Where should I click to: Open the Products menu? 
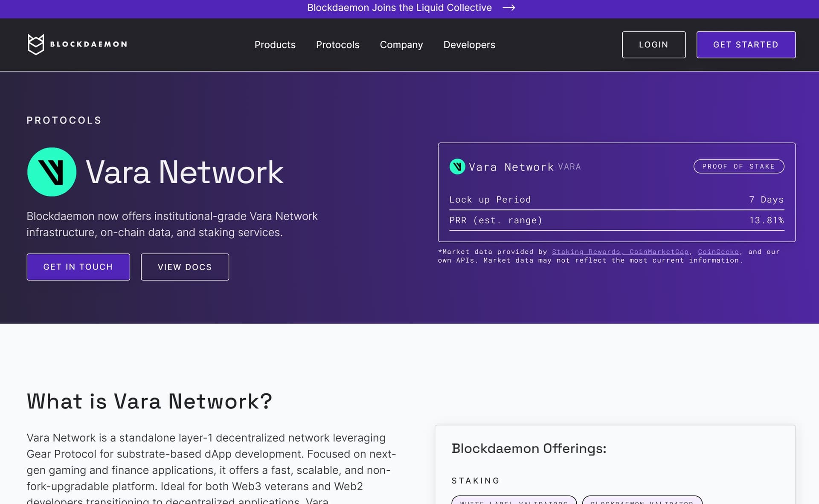(275, 45)
